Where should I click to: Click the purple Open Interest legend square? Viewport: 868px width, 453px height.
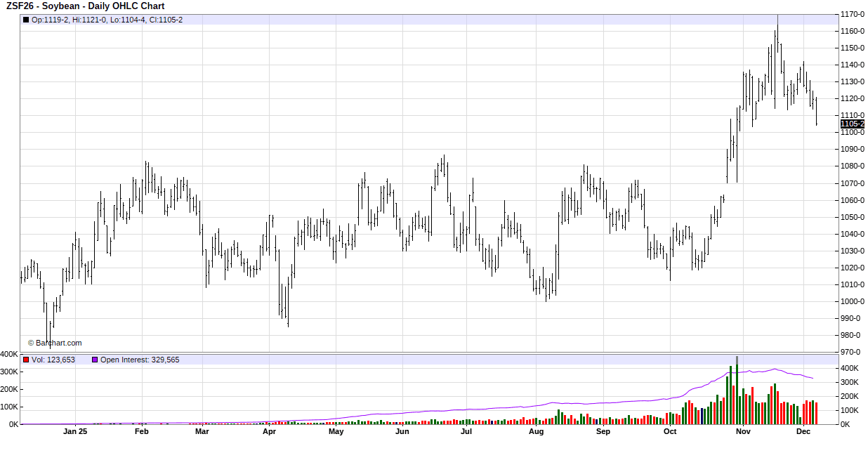coord(95,360)
